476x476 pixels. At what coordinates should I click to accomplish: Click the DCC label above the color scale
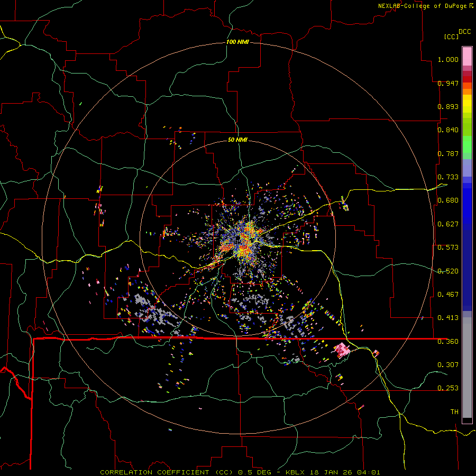(464, 32)
